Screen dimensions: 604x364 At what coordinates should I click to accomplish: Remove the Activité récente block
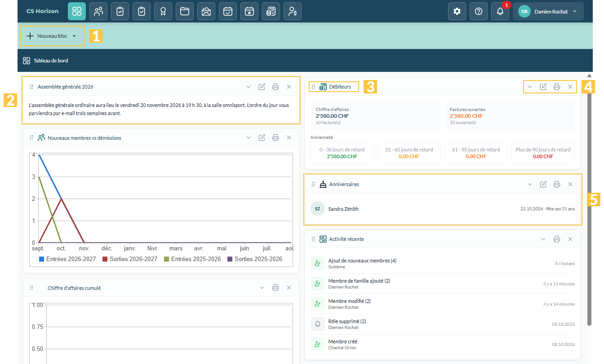570,239
